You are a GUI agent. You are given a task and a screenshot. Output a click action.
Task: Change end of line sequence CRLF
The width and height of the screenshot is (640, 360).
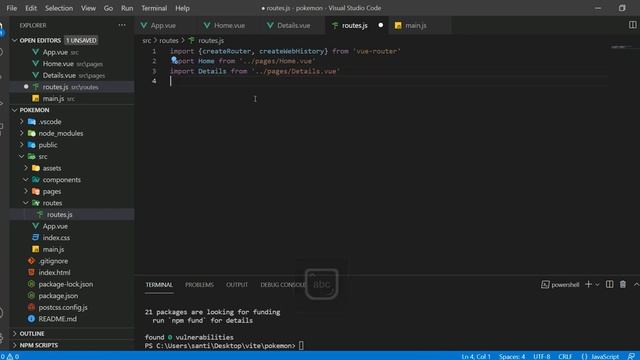pos(565,356)
